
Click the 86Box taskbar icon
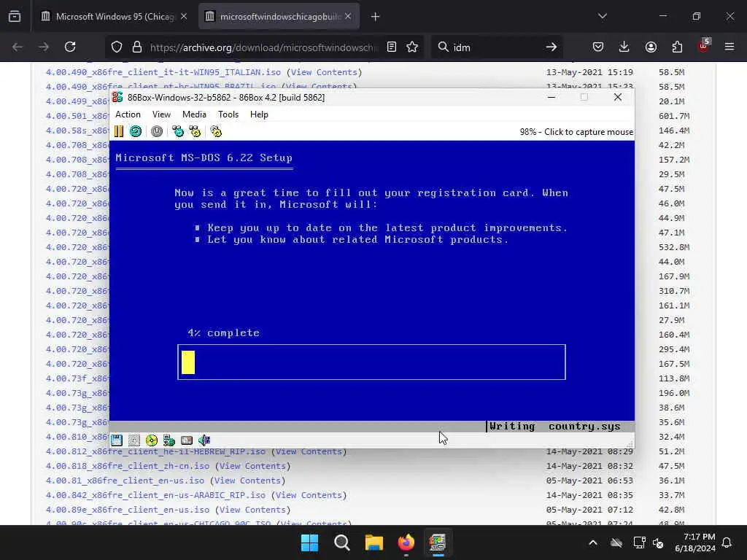[x=438, y=542]
